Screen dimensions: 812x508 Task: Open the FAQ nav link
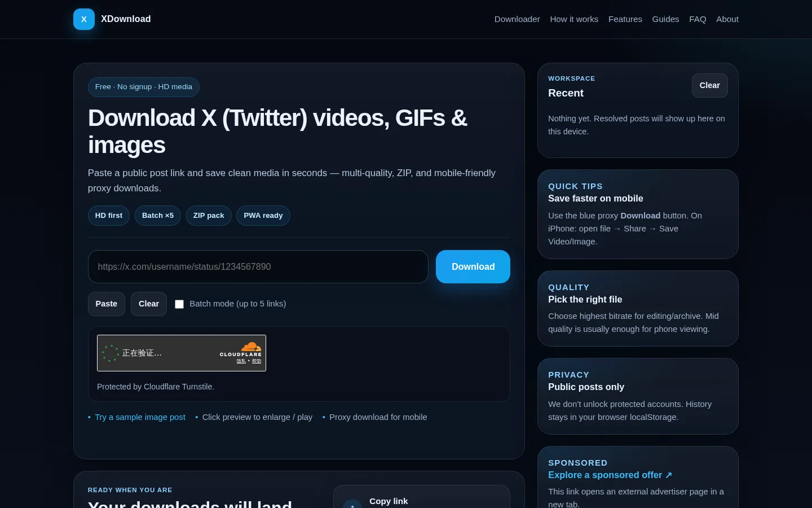point(698,19)
